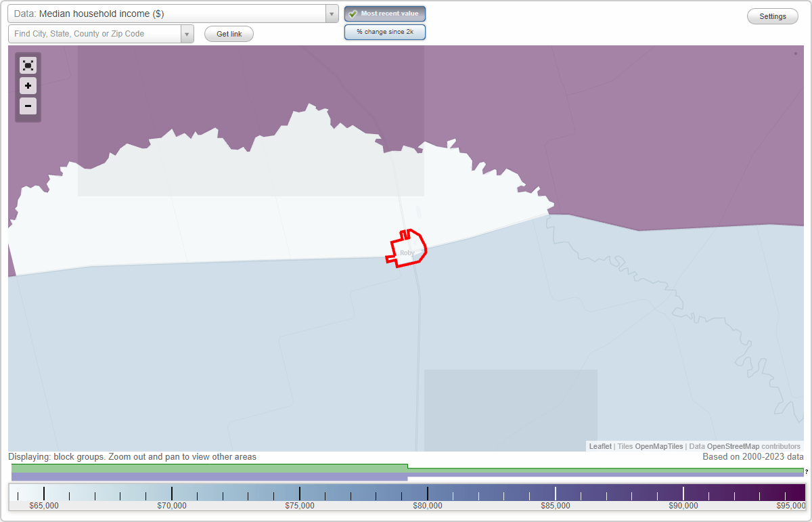The image size is (812, 522).
Task: Click the green checkmark on Most recent value
Action: (x=353, y=14)
